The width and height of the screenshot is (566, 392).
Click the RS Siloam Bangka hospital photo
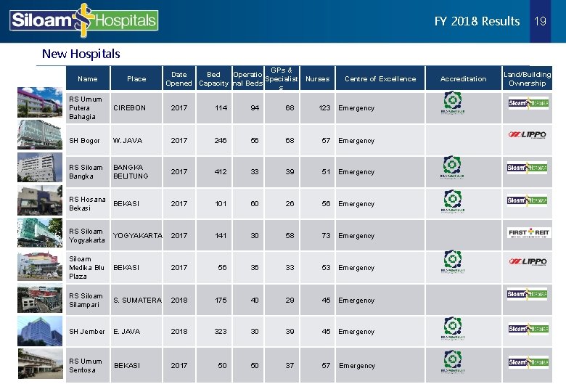(40, 167)
